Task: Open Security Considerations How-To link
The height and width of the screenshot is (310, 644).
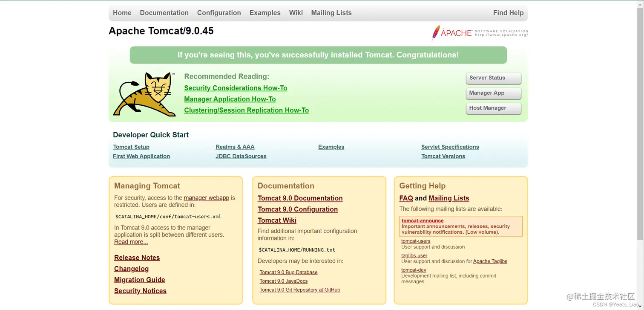Action: pyautogui.click(x=236, y=88)
